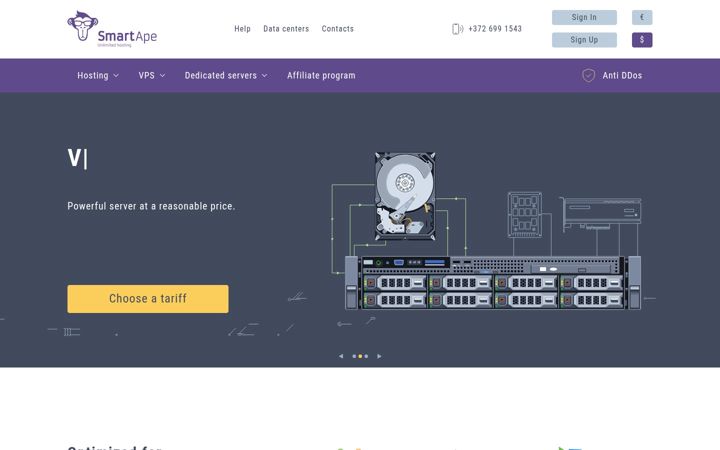This screenshot has height=450, width=720.
Task: Expand the VPS dropdown menu
Action: click(152, 75)
